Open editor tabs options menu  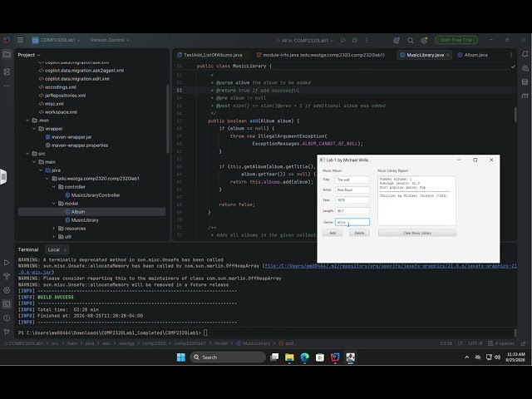(x=511, y=55)
